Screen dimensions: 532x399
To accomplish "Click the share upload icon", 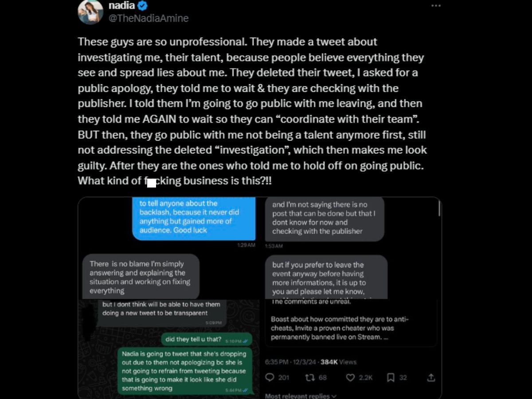I will 431,377.
